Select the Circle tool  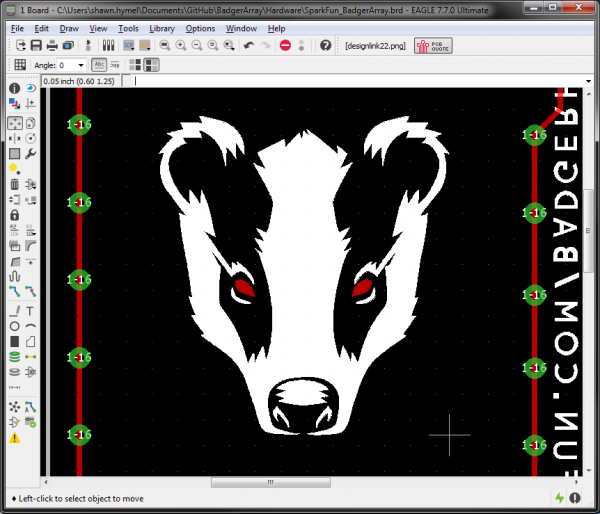(15, 326)
